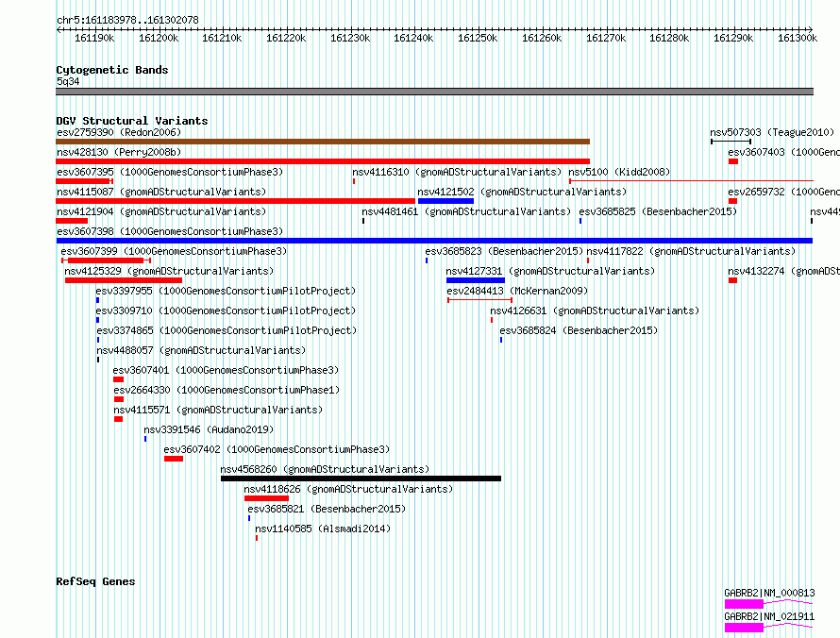Click the 161300k ruler tick label
Screen dimensions: 840x638
[798, 38]
